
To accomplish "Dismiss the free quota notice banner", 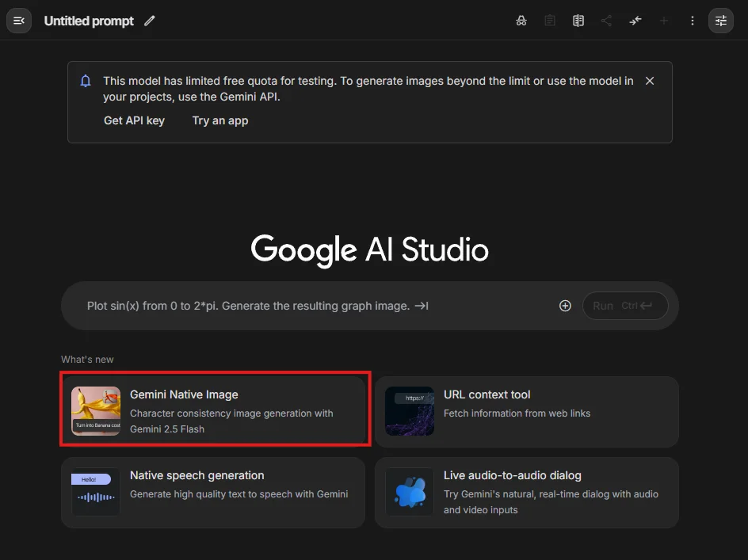I will (649, 81).
